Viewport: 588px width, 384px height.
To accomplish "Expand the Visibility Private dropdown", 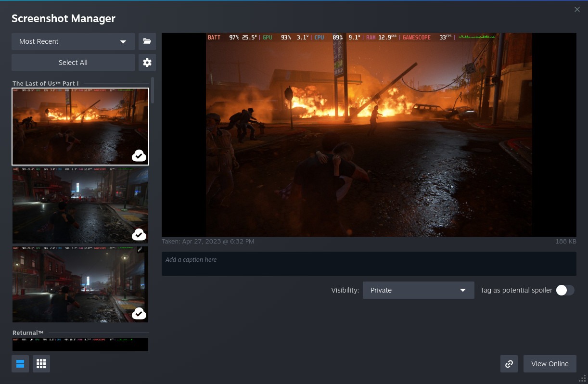I will 418,290.
